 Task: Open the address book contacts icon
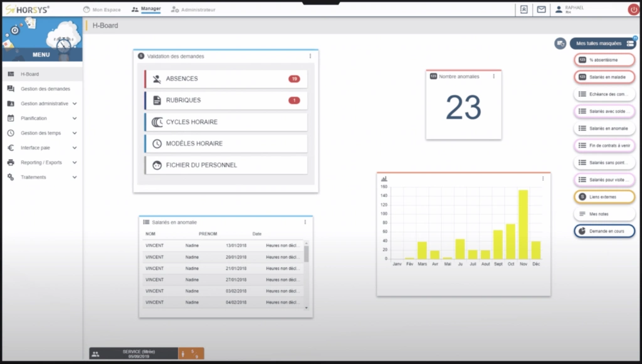(x=524, y=9)
